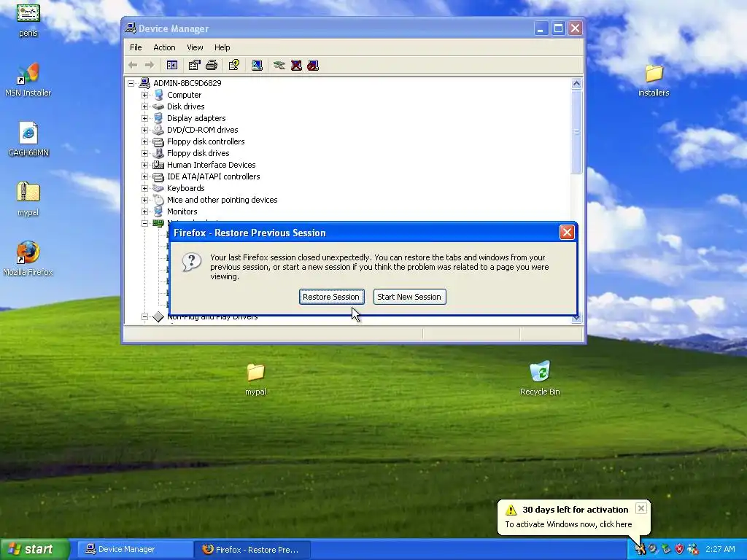
Task: Select the Monitors category icon
Action: (x=158, y=211)
